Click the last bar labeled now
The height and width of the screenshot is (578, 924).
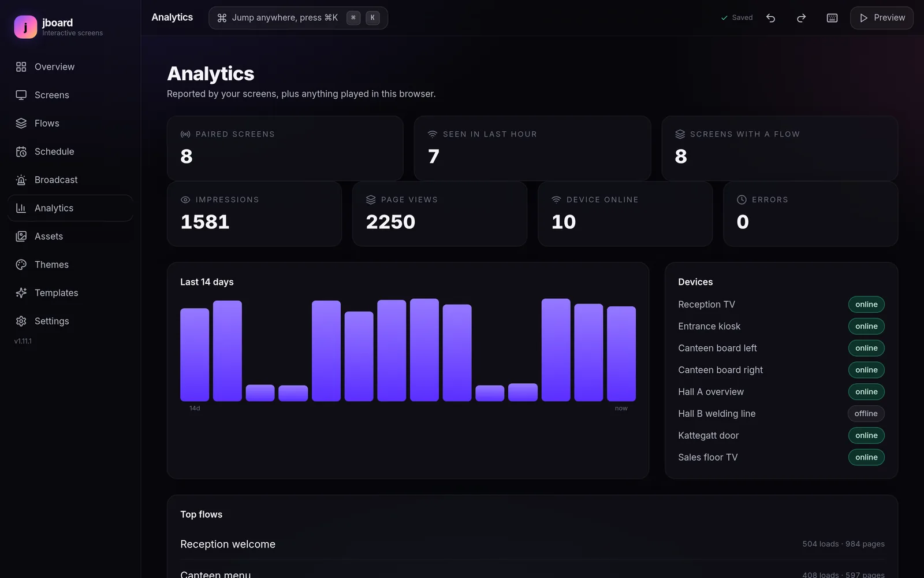pyautogui.click(x=621, y=354)
